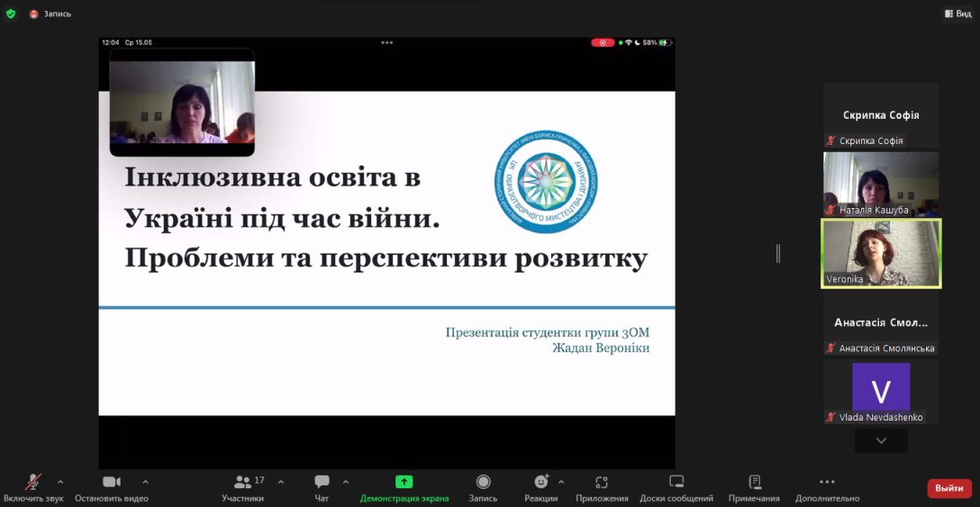Screen dimensions: 980x507
Task: Expand arrow next to Чат
Action: coord(346,482)
